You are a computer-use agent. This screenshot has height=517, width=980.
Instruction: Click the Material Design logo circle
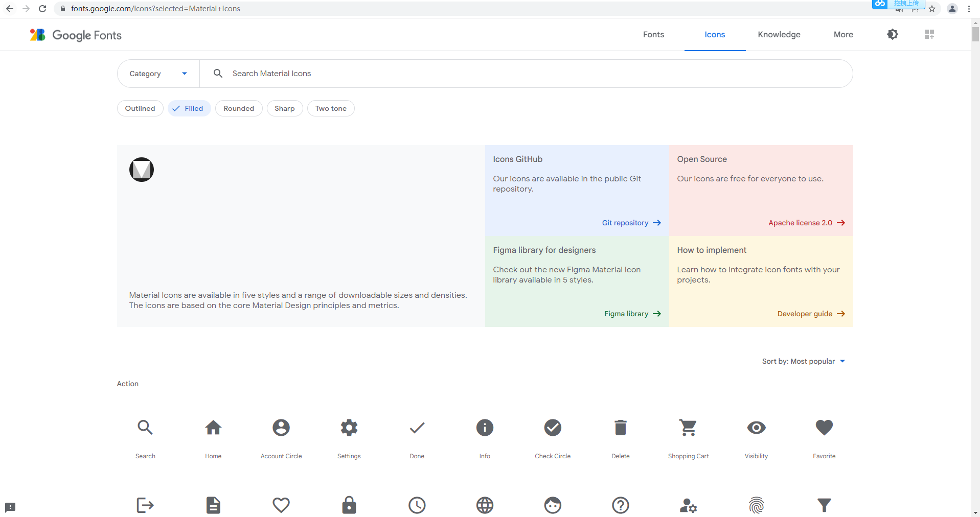coord(142,170)
